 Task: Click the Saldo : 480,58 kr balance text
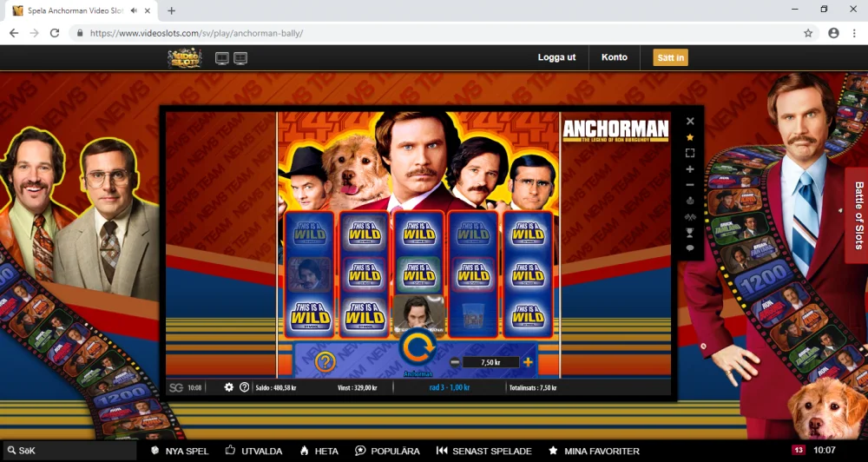click(276, 388)
